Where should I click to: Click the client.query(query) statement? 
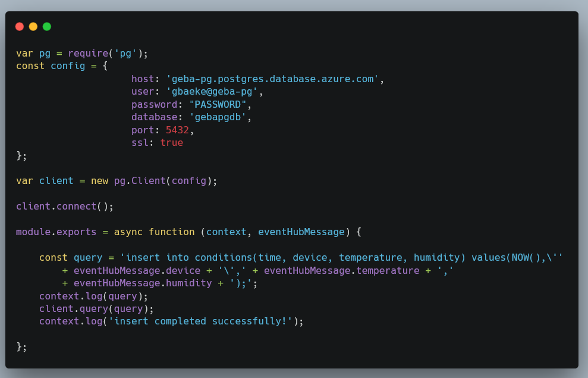pyautogui.click(x=96, y=309)
